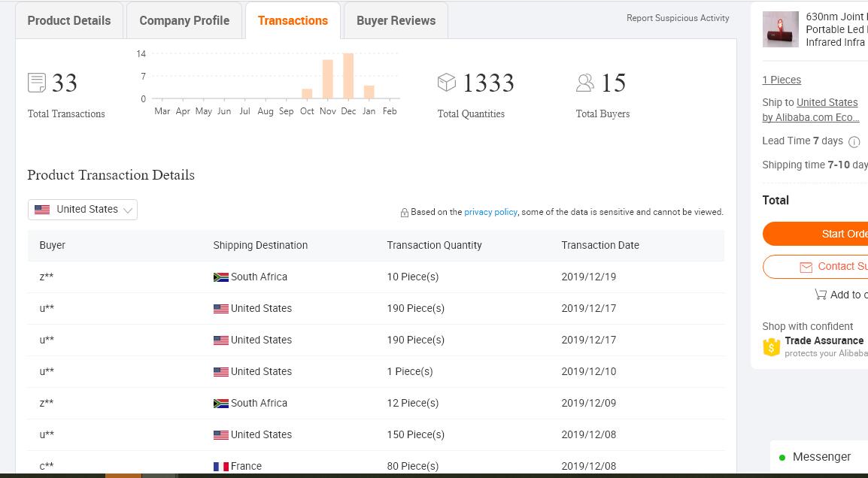
Task: Click the Total Transactions document icon
Action: pos(37,83)
